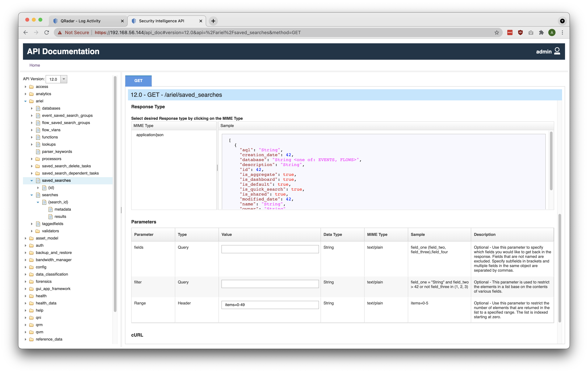Open the flow_vlans tree item
Viewport: 588px width, 373px height.
(51, 130)
